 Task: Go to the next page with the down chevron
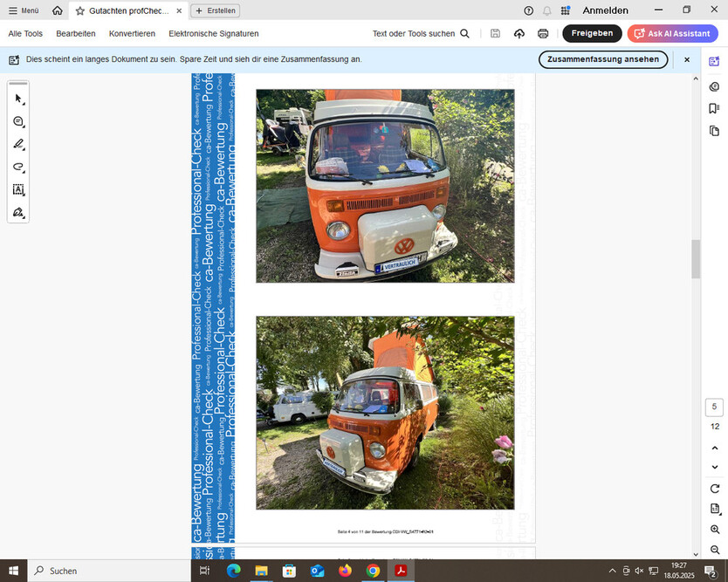(713, 466)
